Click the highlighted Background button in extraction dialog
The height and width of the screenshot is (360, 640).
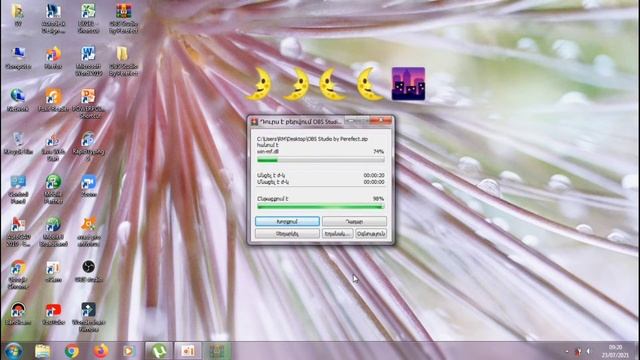click(287, 221)
